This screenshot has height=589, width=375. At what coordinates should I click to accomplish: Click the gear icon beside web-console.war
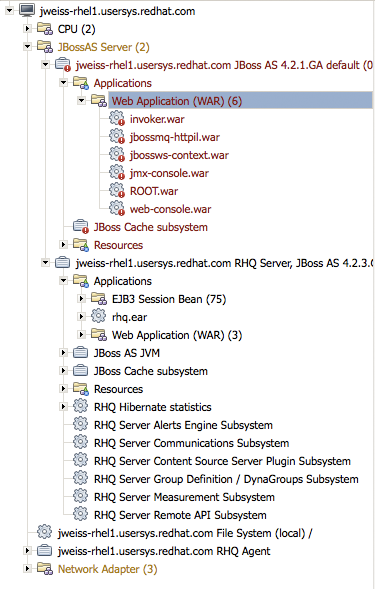[117, 209]
